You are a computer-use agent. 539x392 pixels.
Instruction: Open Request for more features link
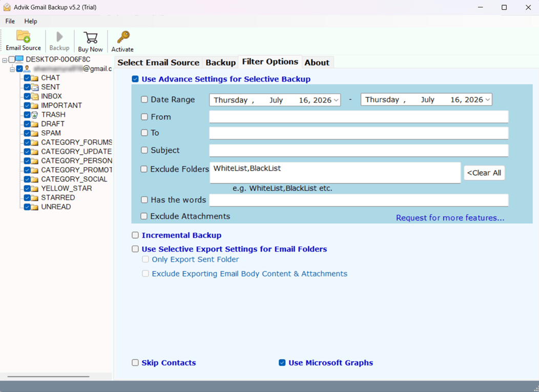click(450, 218)
